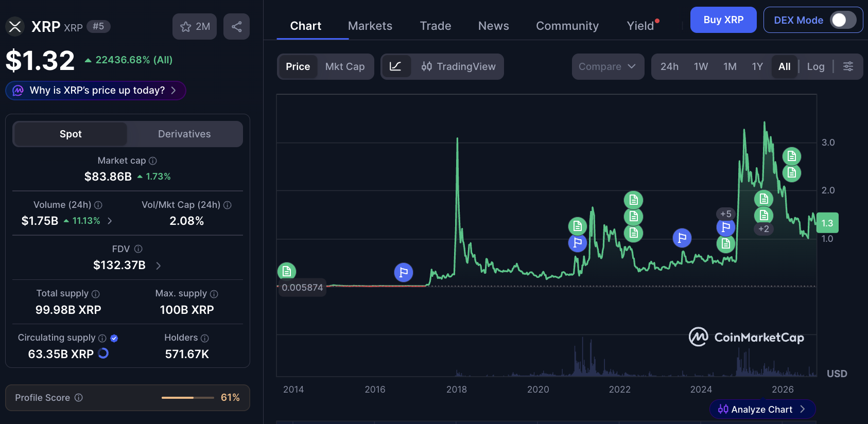Select the Price chart view
This screenshot has height=424, width=868.
tap(298, 66)
